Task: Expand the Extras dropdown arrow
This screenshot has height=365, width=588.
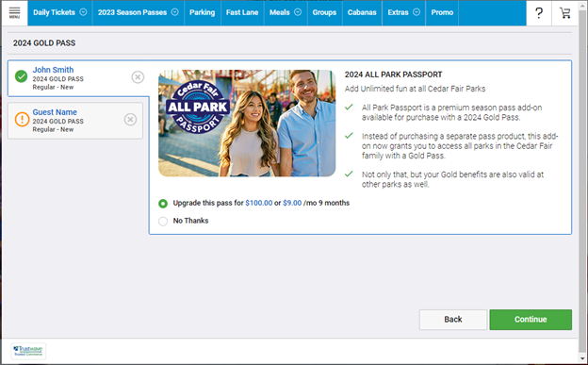Action: (416, 12)
